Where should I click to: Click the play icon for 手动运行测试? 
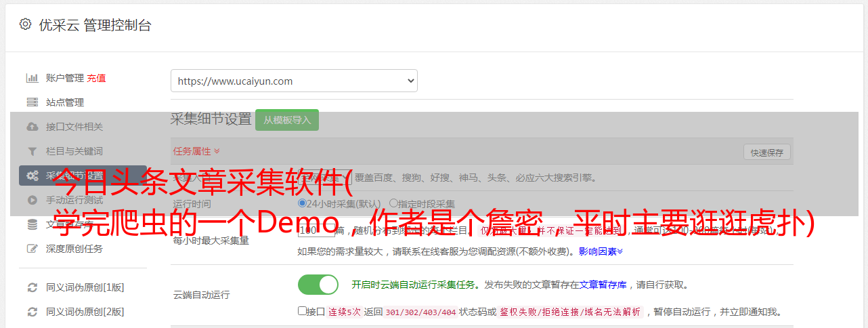(x=32, y=200)
